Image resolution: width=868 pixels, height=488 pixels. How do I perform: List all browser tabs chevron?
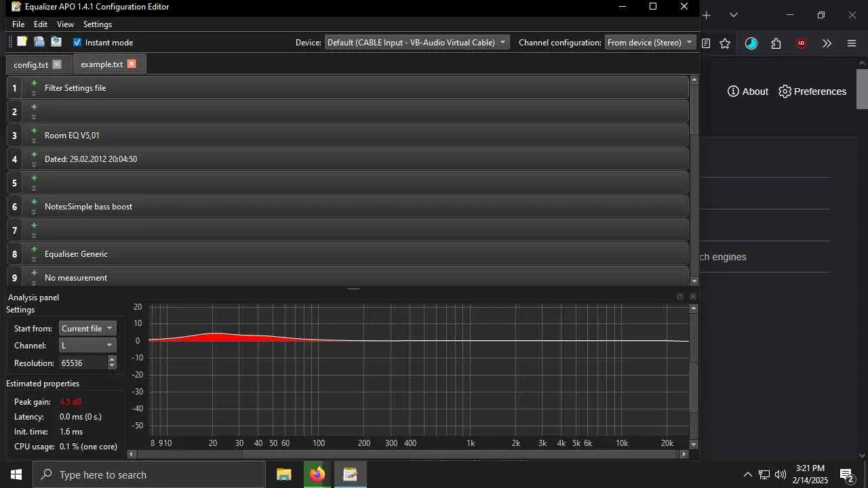tap(733, 15)
